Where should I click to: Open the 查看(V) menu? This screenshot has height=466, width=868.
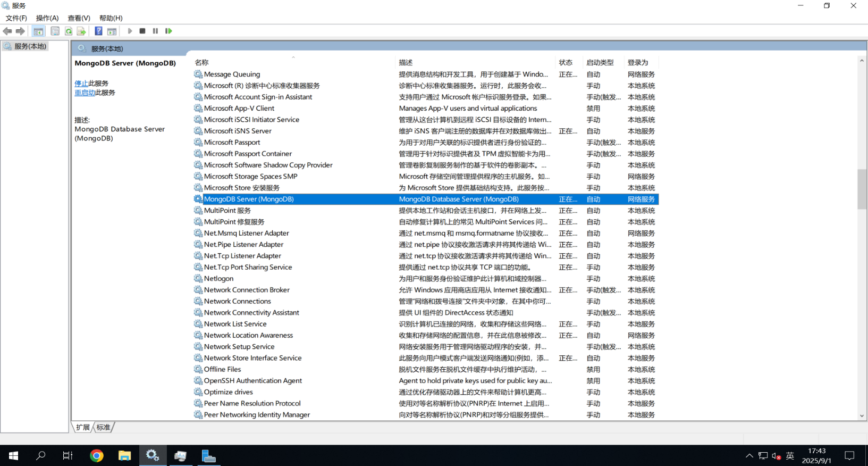[x=79, y=18]
